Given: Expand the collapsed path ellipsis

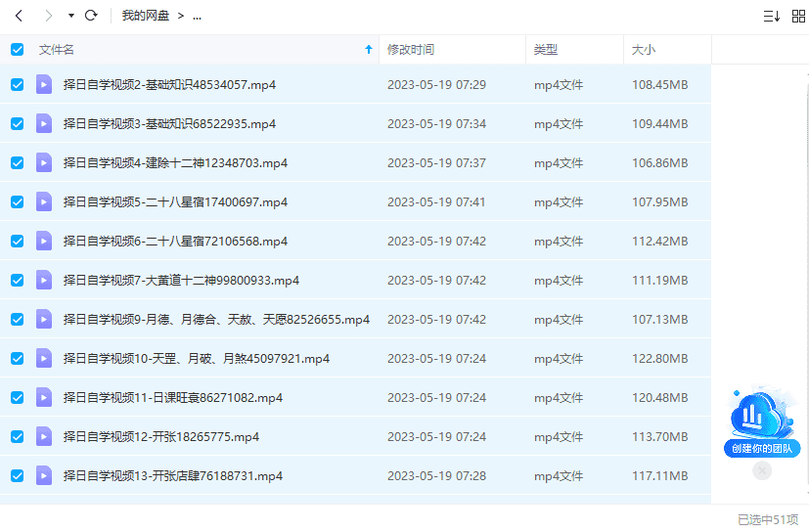Looking at the screenshot, I should [x=197, y=17].
